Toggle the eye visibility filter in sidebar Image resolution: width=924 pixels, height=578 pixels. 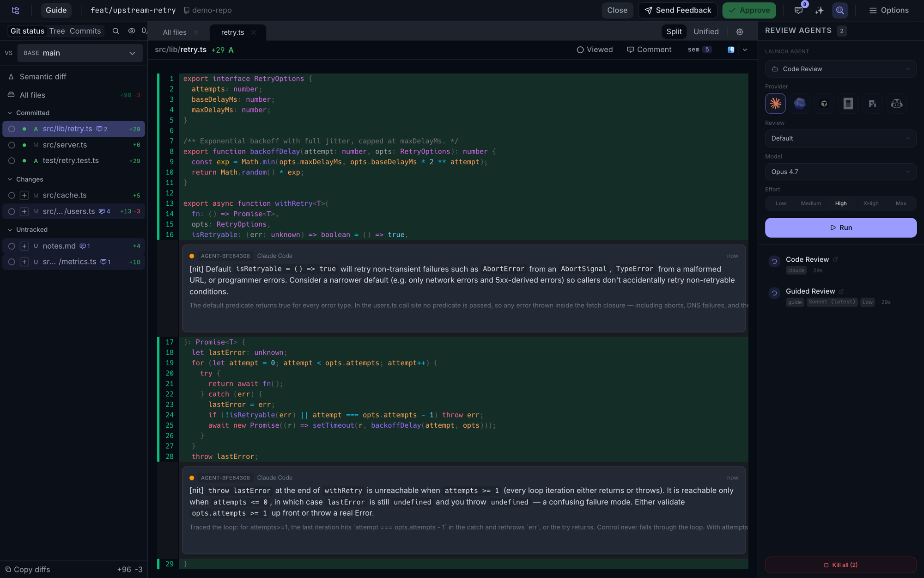click(132, 31)
